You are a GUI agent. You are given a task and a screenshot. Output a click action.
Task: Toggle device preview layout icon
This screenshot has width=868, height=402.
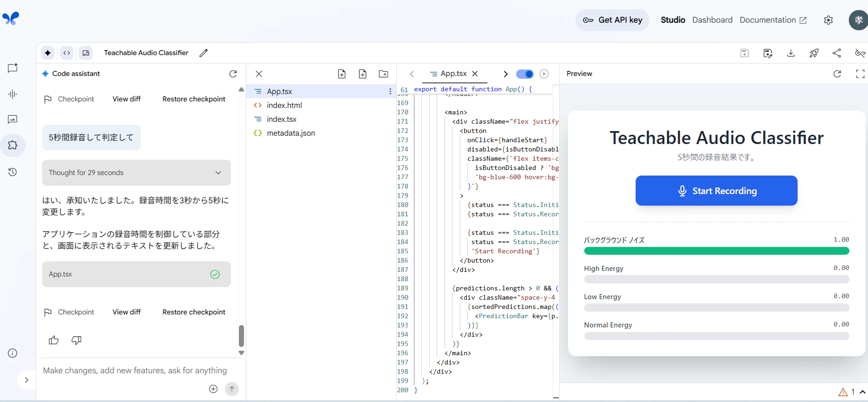click(86, 53)
